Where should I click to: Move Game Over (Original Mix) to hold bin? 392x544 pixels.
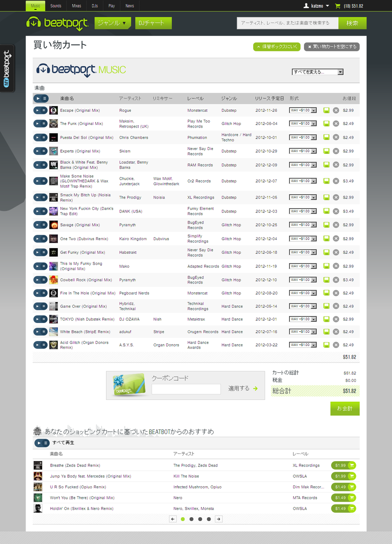[327, 306]
